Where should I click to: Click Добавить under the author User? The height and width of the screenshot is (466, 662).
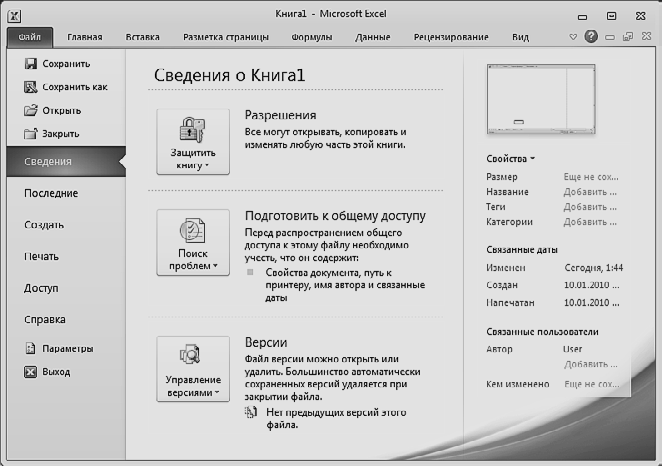tap(590, 364)
